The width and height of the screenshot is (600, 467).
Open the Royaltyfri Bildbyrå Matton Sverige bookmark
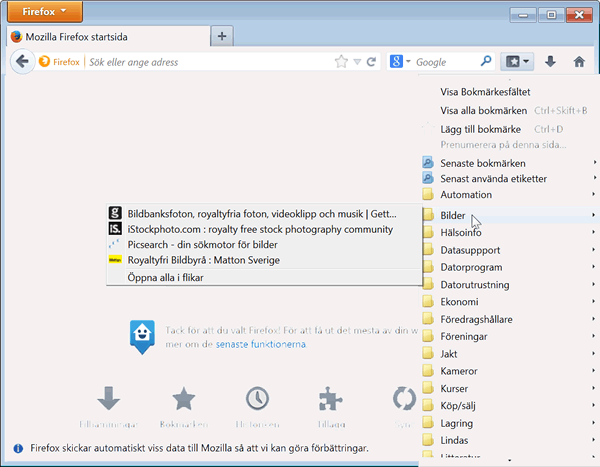pyautogui.click(x=264, y=260)
